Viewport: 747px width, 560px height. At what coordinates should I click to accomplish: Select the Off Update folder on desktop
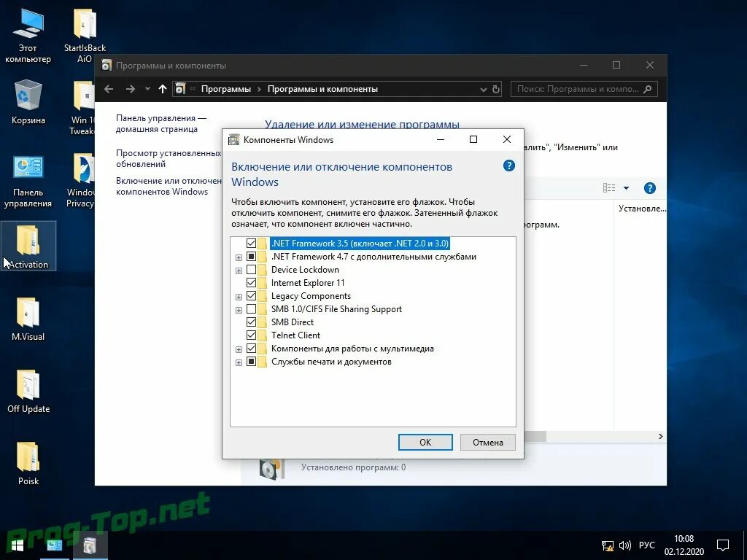click(28, 391)
